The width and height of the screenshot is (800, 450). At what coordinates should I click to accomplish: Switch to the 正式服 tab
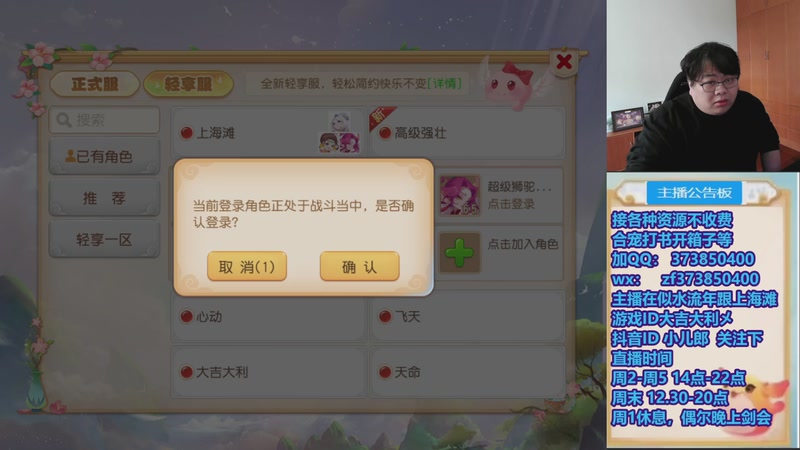click(x=95, y=84)
